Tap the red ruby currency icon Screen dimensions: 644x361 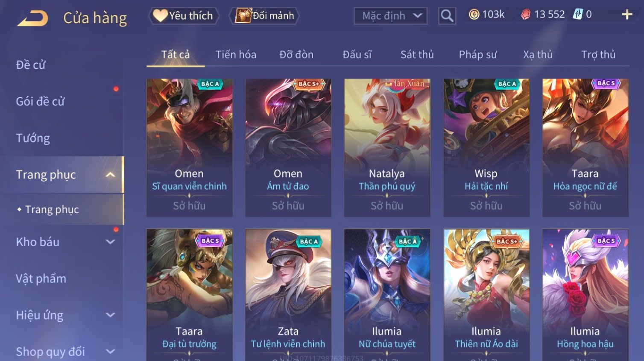[526, 15]
